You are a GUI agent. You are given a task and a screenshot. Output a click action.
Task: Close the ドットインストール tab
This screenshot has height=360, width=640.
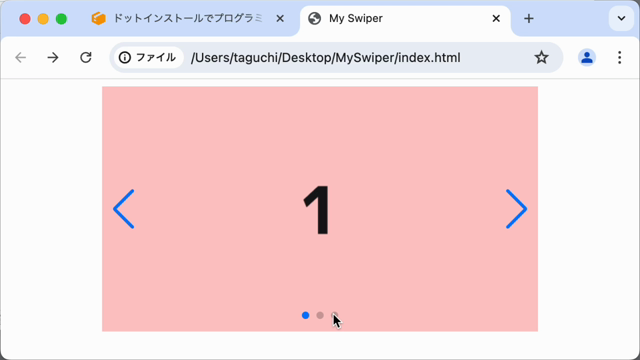click(x=280, y=18)
